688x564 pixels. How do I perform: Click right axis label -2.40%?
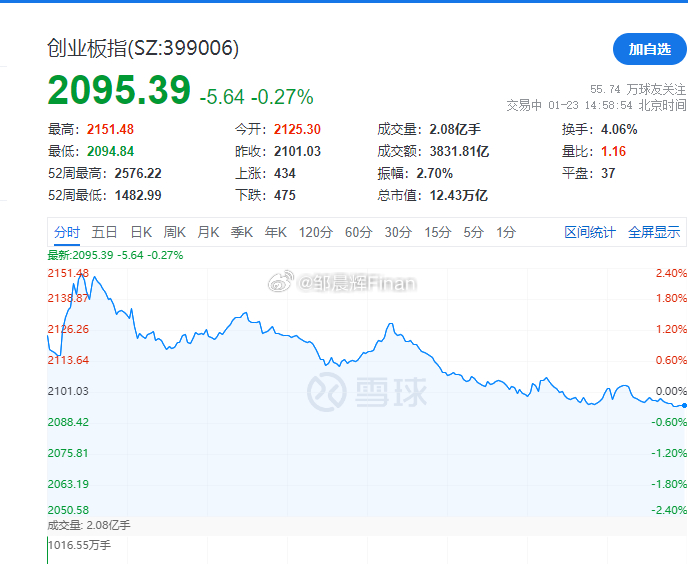click(669, 510)
